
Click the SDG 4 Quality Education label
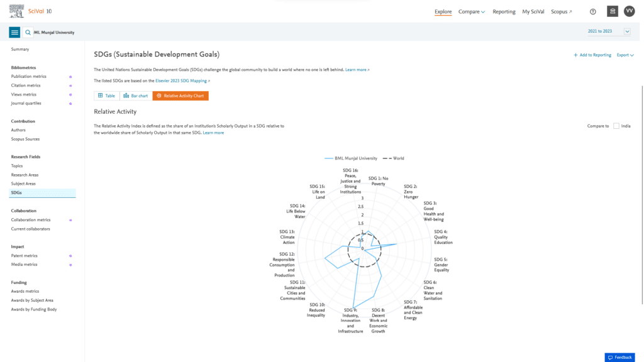coord(443,237)
